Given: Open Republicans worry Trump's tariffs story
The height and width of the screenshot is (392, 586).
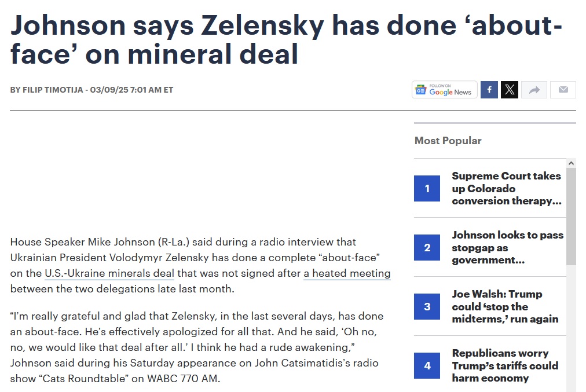Looking at the screenshot, I should point(505,366).
